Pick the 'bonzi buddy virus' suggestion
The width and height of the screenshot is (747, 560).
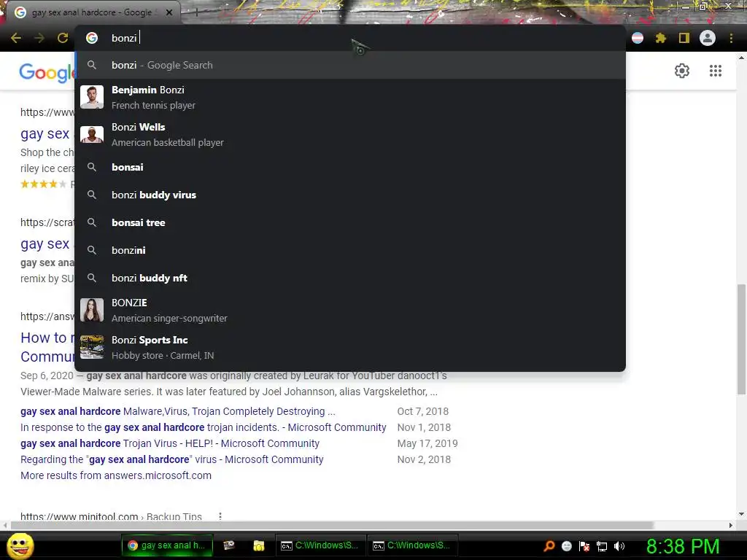(x=350, y=195)
